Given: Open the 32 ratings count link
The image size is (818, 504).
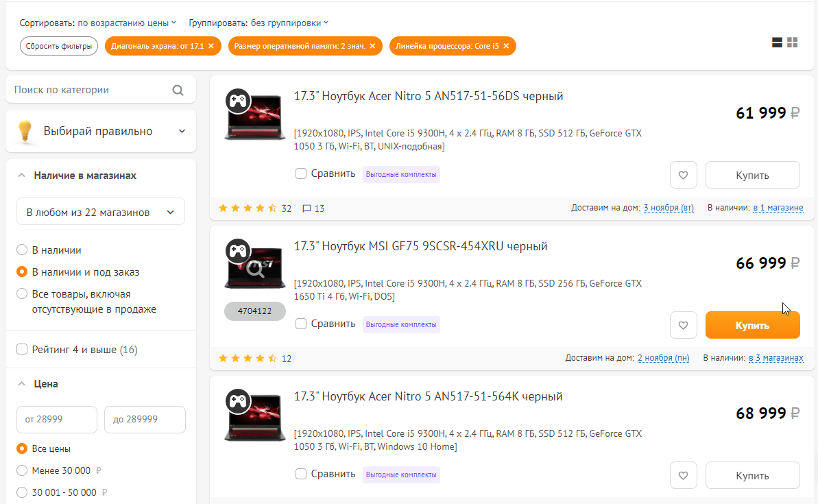Looking at the screenshot, I should click(287, 208).
